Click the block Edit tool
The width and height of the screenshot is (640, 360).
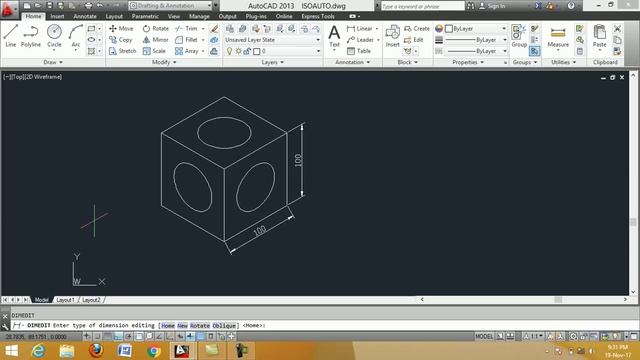(x=413, y=40)
